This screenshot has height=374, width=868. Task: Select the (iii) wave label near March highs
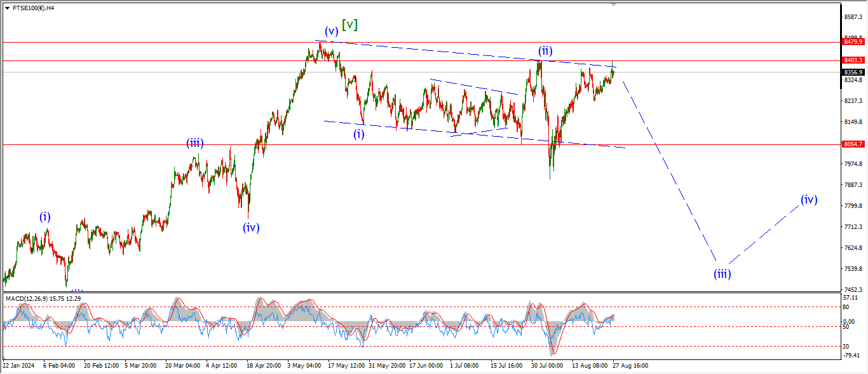click(x=194, y=143)
